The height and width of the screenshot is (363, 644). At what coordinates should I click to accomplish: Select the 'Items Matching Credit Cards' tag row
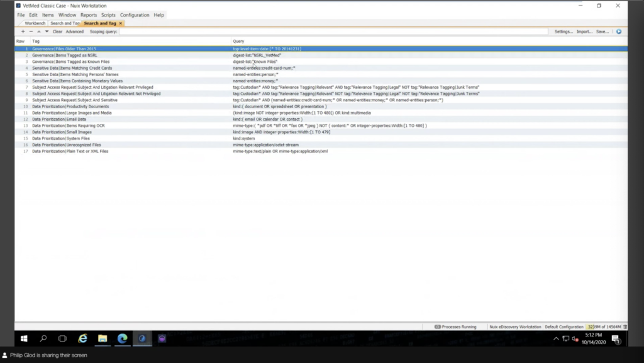point(321,68)
